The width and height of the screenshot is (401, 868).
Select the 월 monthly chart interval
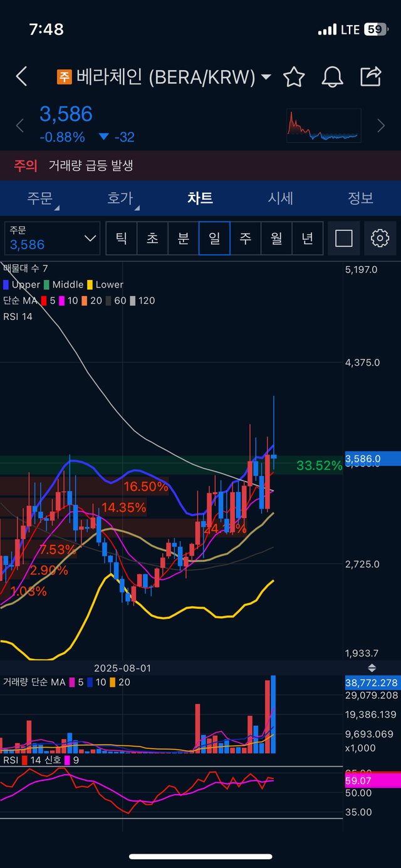point(276,238)
